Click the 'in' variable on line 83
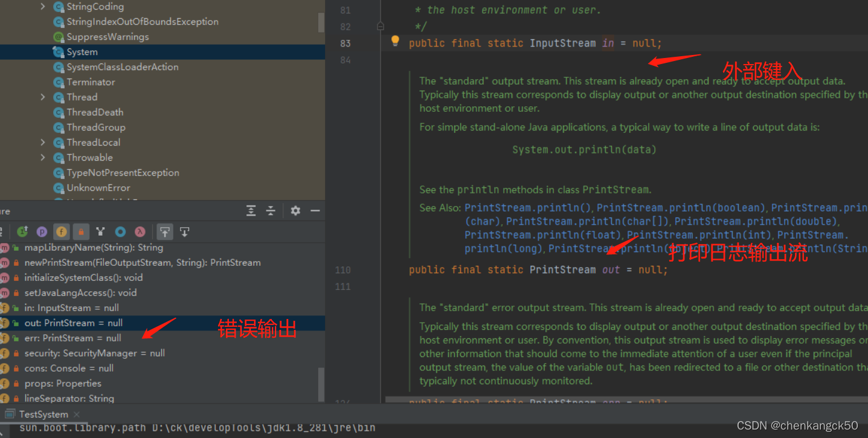868x438 pixels. tap(608, 43)
